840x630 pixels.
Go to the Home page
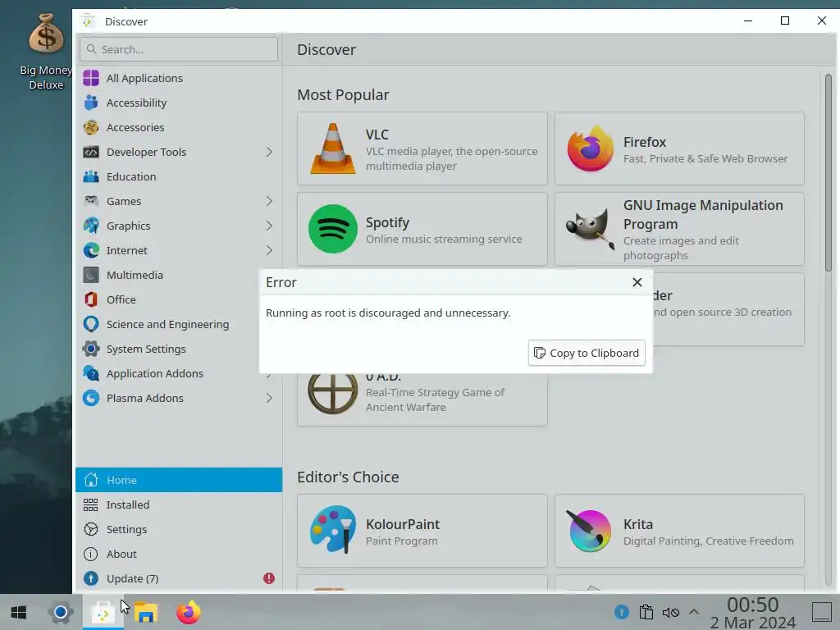[179, 480]
